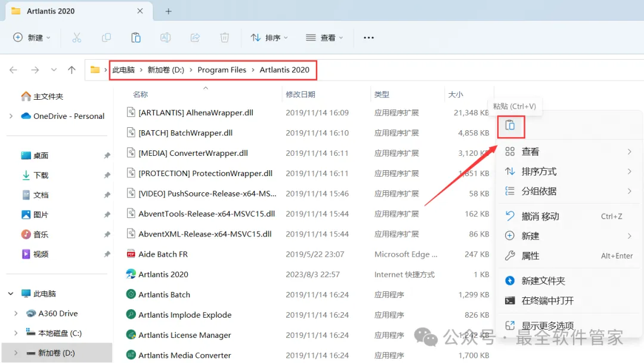This screenshot has height=363, width=644.
Task: Click the Aide Batch FR PDF icon
Action: (x=131, y=254)
